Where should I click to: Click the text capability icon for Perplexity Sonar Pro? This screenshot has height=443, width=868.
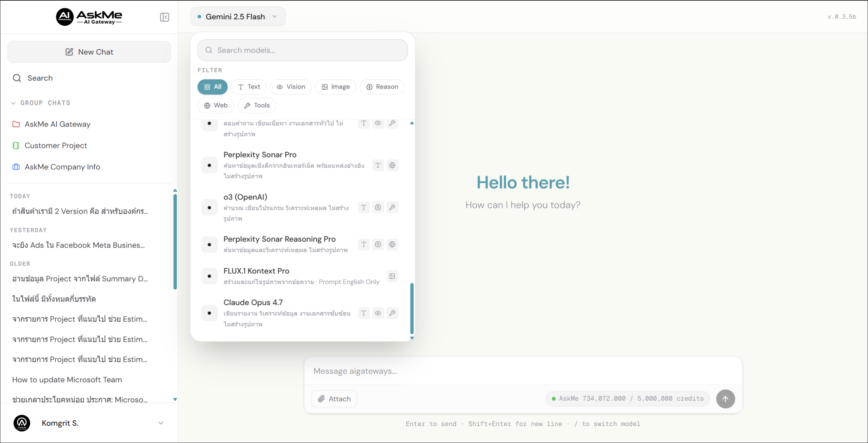click(x=378, y=165)
